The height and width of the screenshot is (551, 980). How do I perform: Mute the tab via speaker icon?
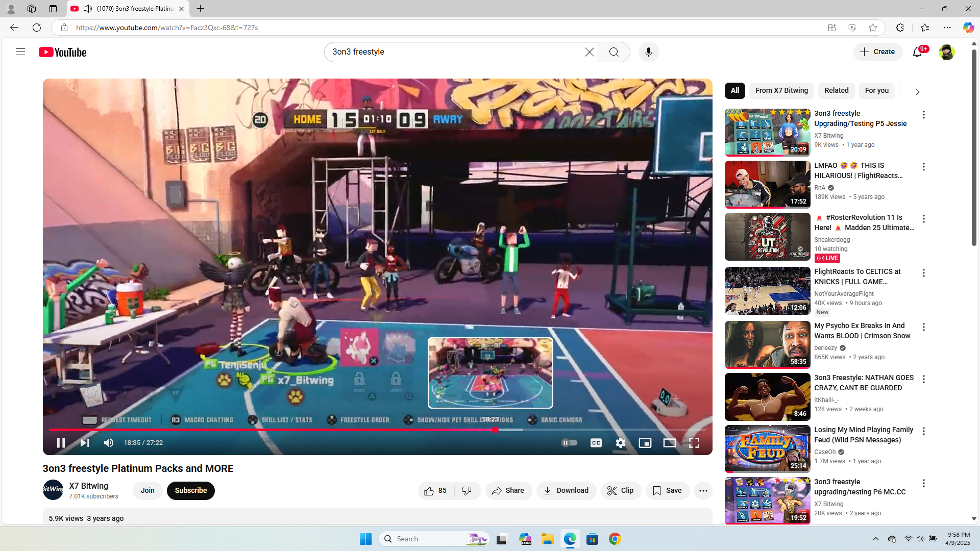[x=88, y=9]
